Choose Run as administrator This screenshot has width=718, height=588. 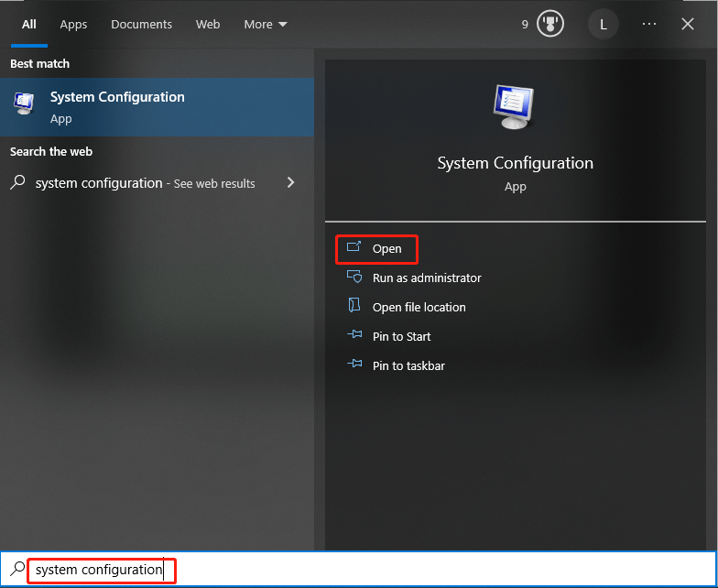tap(427, 278)
